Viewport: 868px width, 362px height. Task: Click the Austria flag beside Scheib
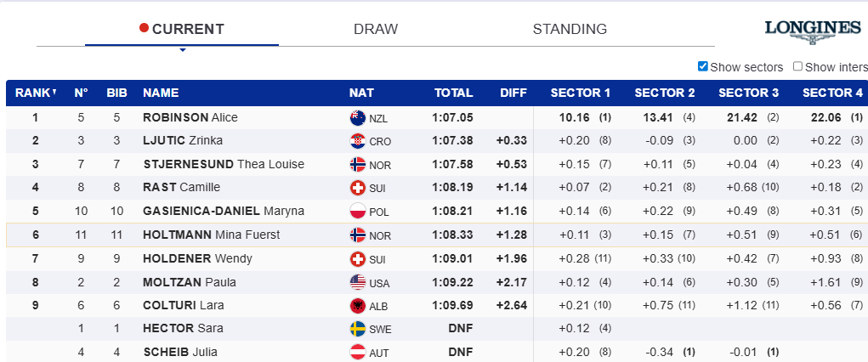coord(357,353)
